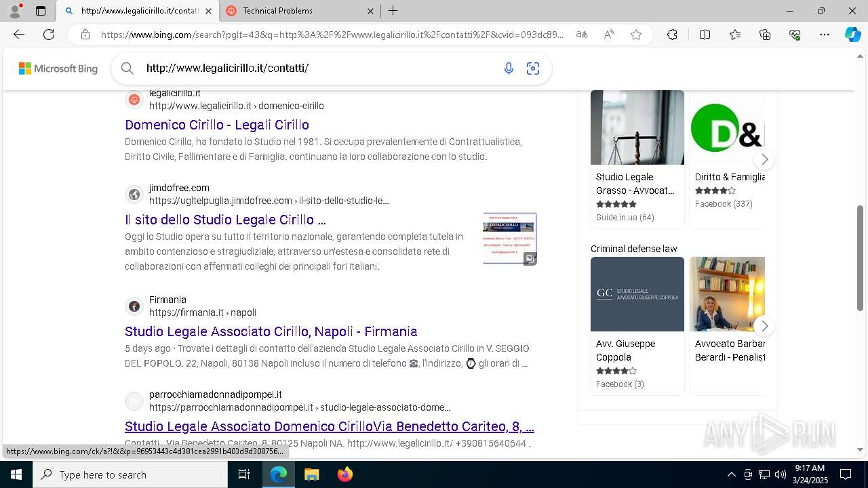Image resolution: width=868 pixels, height=488 pixels.
Task: Close the legalicirillo.it contatti tab
Action: [x=208, y=11]
